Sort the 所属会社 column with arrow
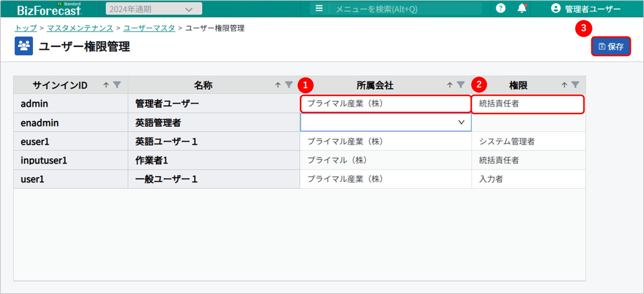Screen dimensions: 644x294 click(x=450, y=85)
